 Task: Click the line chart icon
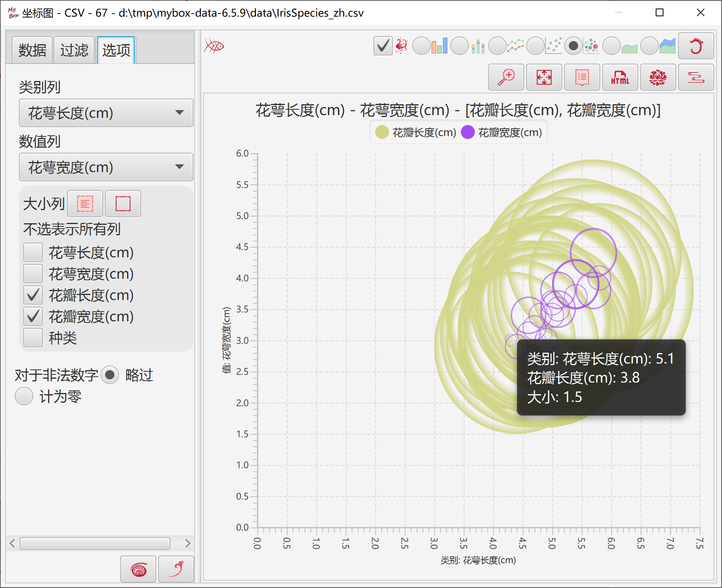pos(516,46)
